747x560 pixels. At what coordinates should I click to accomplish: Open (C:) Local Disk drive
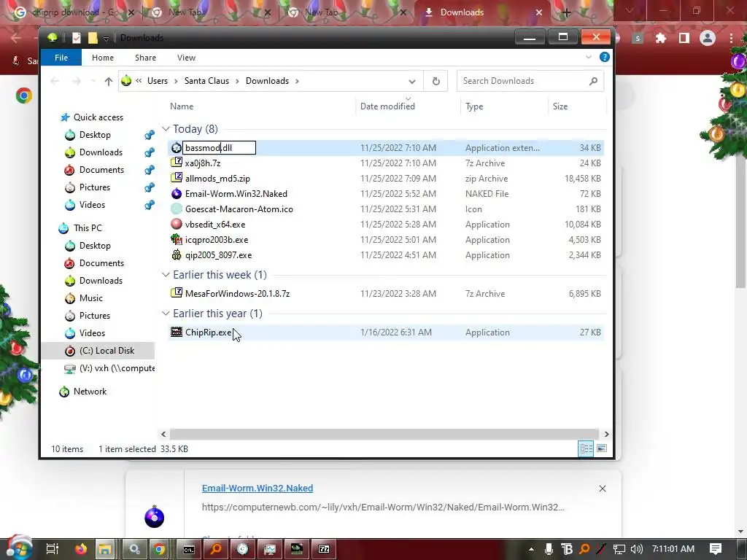click(107, 351)
